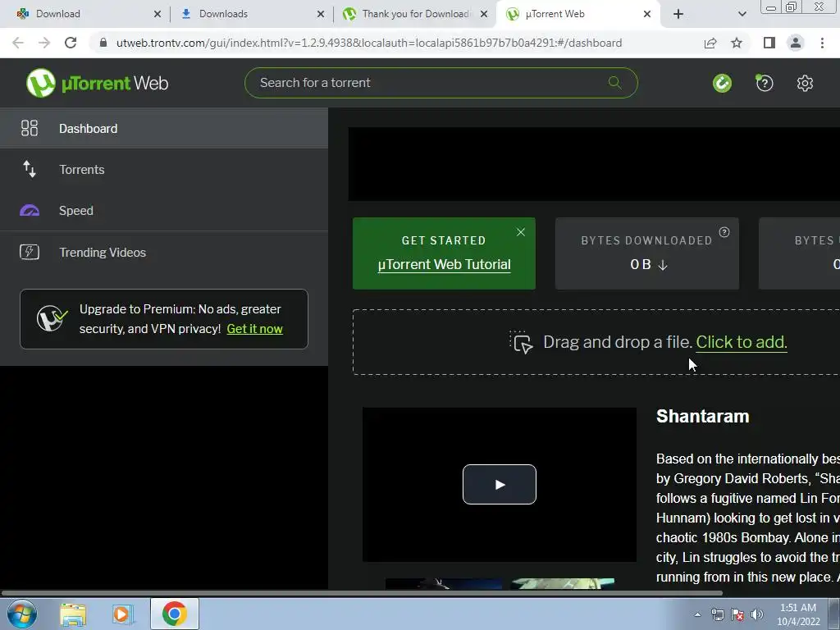
Task: Click the browser forward arrow
Action: click(x=44, y=43)
